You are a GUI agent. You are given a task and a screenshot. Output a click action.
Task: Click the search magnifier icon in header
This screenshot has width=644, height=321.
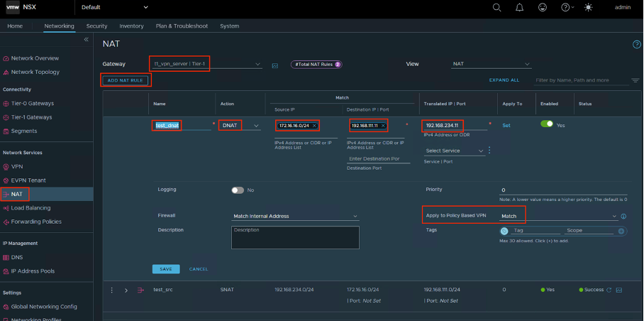[x=496, y=7]
